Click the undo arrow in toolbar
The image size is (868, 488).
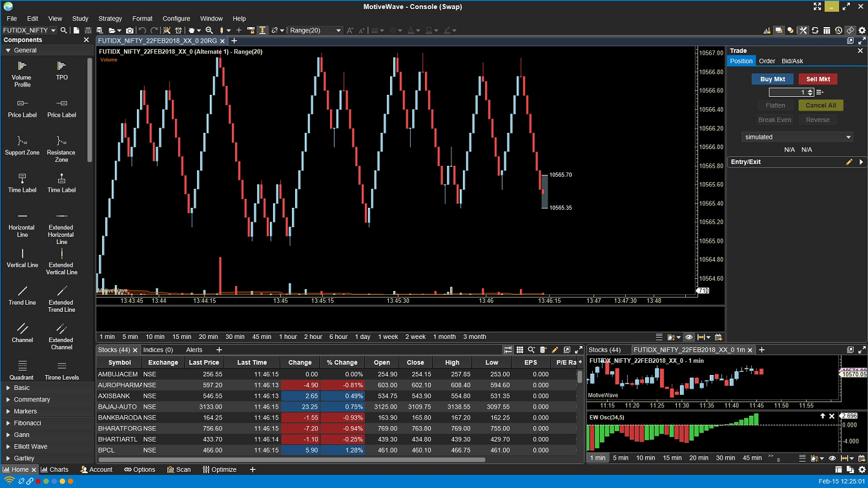pyautogui.click(x=142, y=30)
